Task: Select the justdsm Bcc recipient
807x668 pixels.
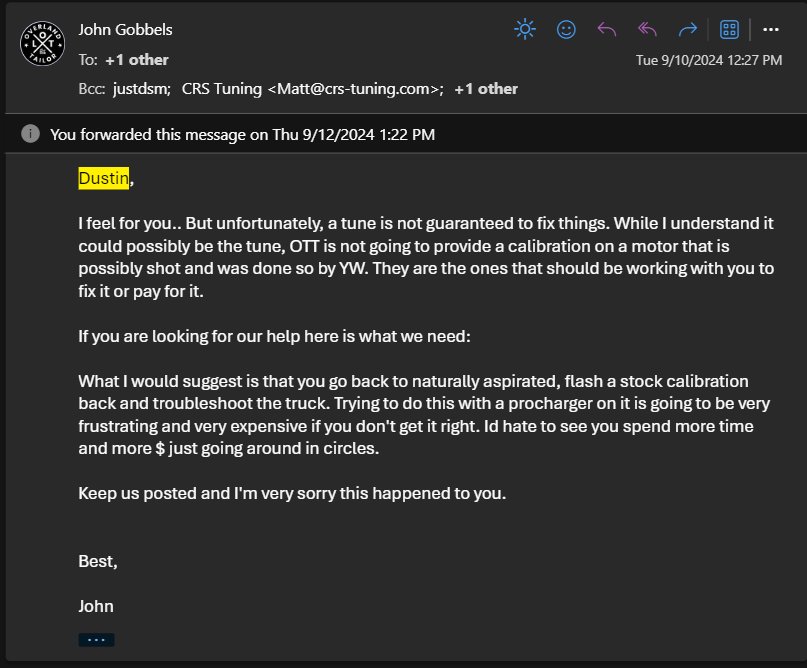Action: click(x=142, y=89)
